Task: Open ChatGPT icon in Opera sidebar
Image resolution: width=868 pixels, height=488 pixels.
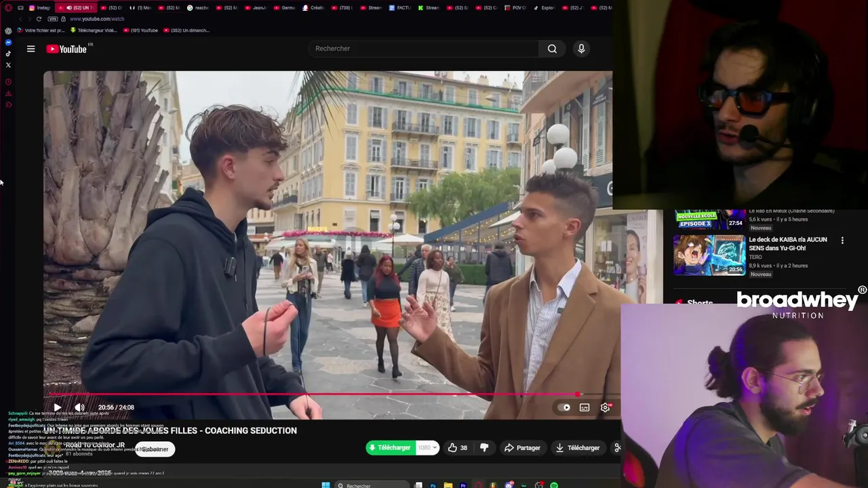Action: tap(8, 30)
